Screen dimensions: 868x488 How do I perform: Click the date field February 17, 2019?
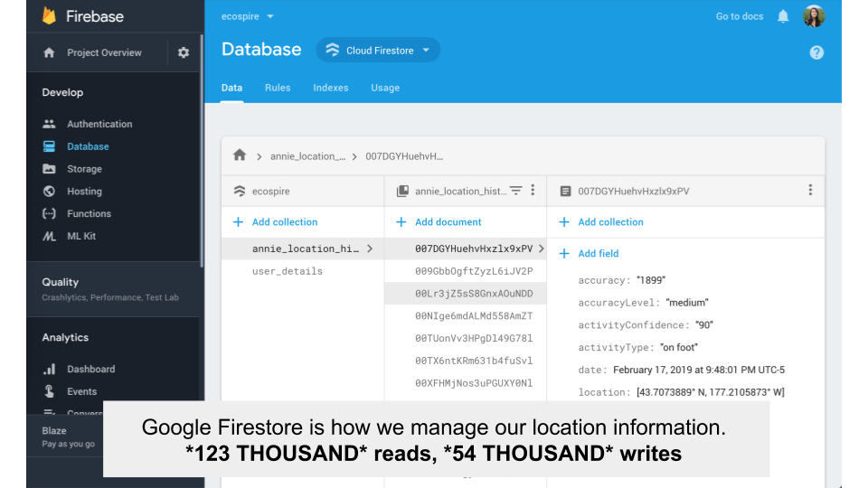(699, 370)
